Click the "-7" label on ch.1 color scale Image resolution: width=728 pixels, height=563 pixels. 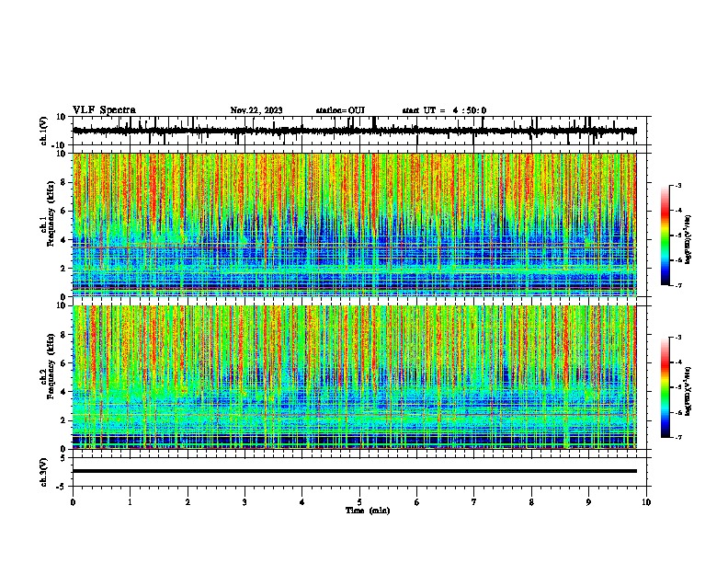tap(677, 285)
